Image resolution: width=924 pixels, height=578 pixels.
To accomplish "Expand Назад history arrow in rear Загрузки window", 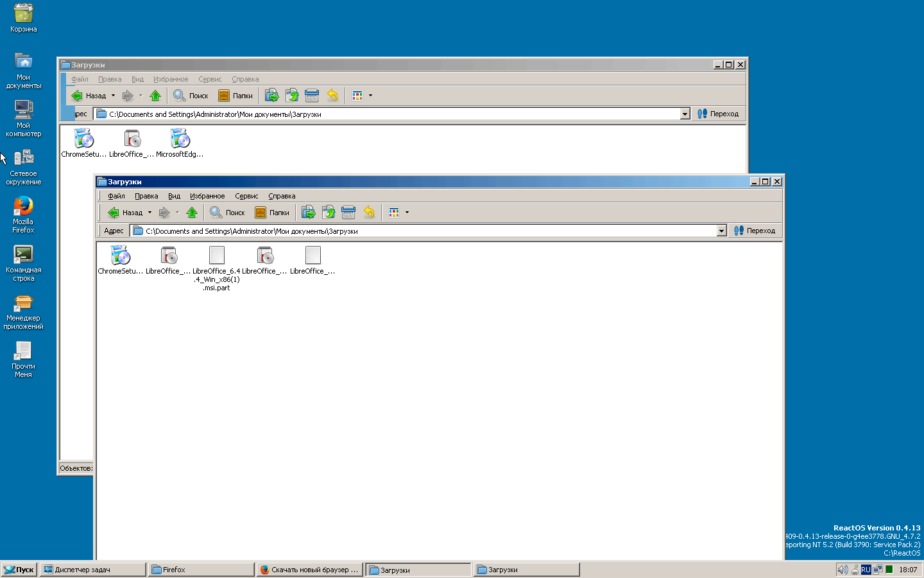I will point(114,96).
